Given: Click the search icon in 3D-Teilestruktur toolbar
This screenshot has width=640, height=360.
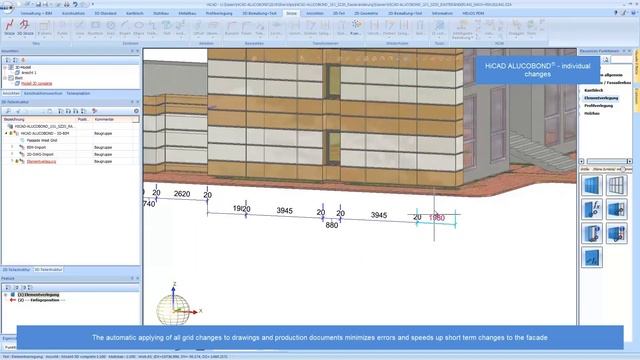Looking at the screenshot, I should coord(8,111).
